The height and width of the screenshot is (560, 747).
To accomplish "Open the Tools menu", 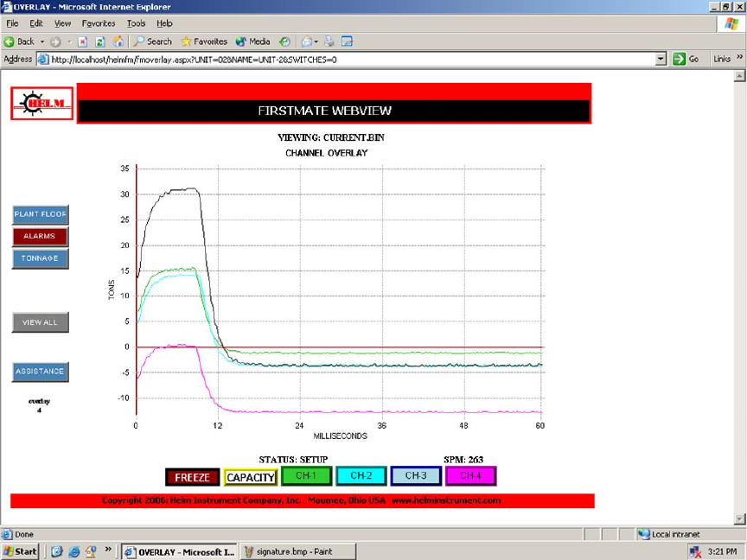I will 136,23.
